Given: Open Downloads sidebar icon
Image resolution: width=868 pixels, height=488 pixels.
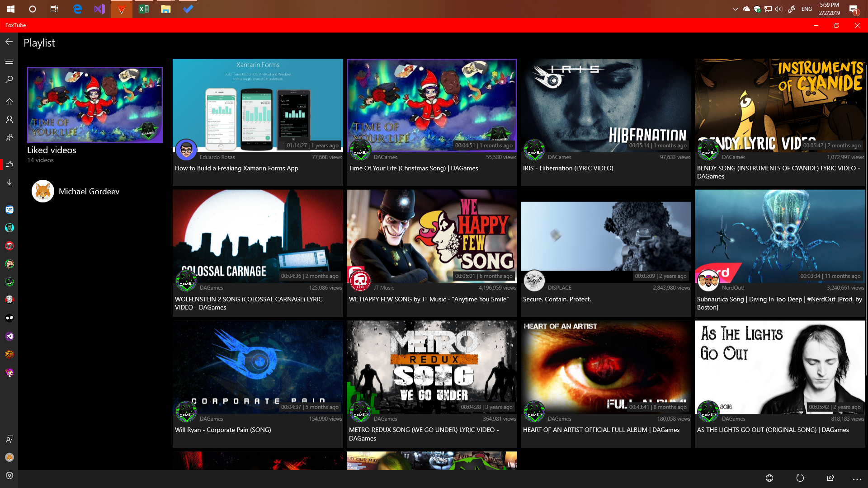Looking at the screenshot, I should coord(9,183).
